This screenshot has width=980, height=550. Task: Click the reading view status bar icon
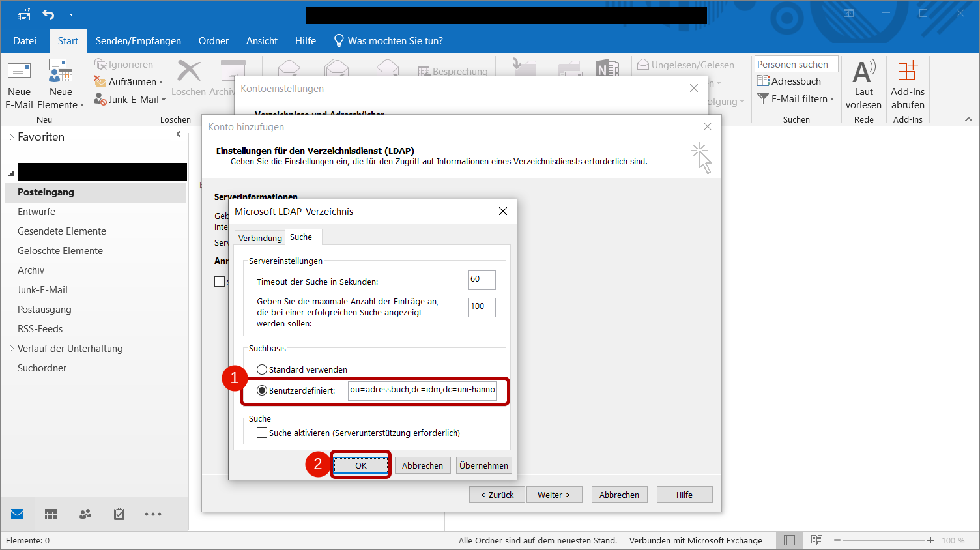[x=816, y=540]
